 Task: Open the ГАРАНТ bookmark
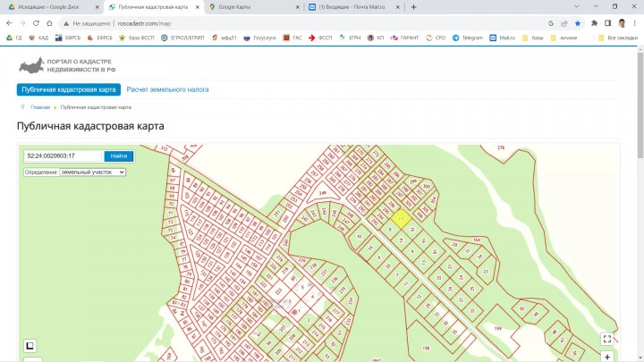[405, 38]
